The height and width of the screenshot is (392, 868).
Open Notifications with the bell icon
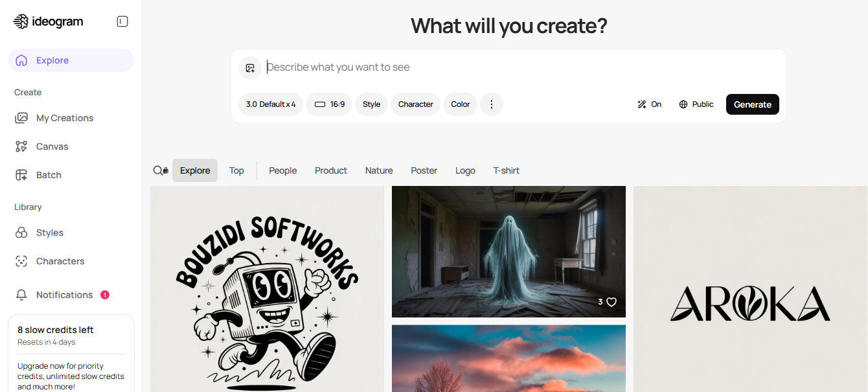click(x=21, y=295)
